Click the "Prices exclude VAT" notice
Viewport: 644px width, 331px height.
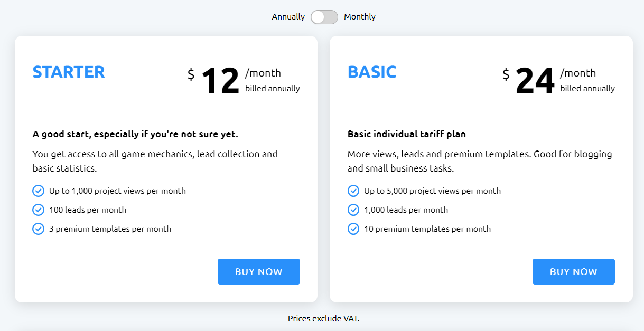click(x=324, y=318)
